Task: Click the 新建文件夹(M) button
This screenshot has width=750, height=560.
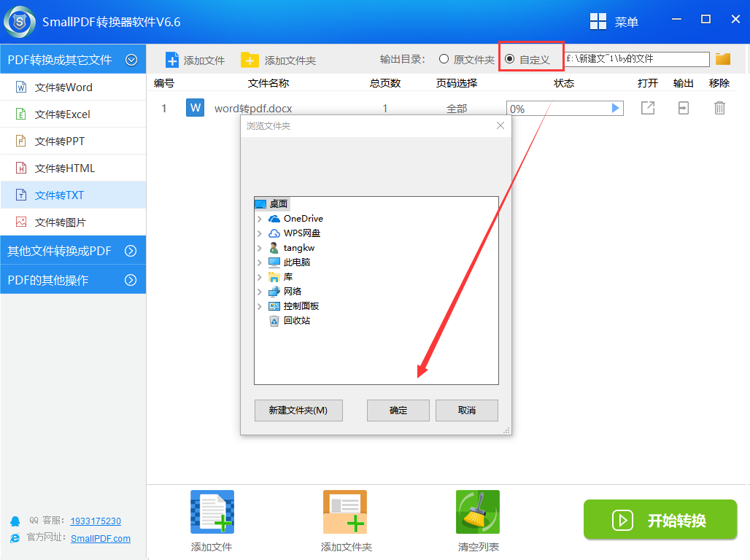Action: pos(298,411)
